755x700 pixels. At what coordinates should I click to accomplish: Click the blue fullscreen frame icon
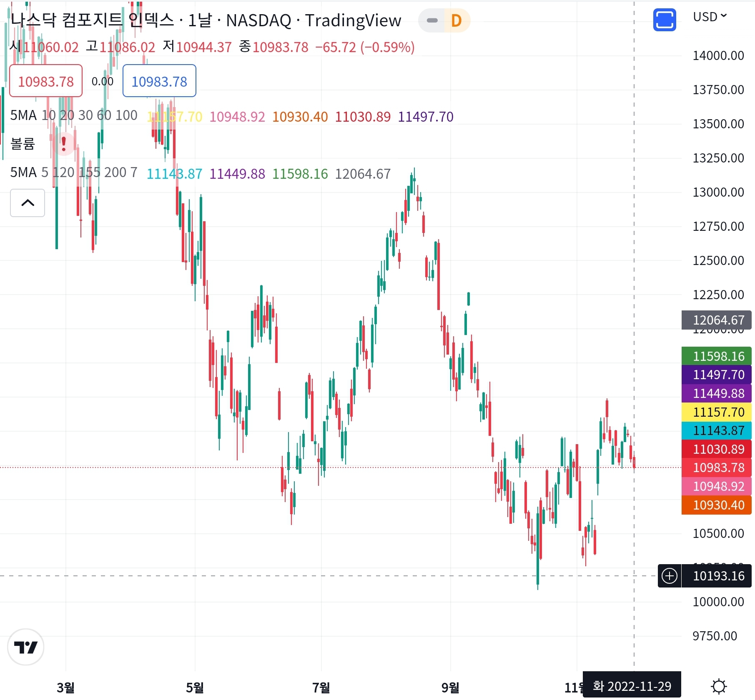pos(664,20)
